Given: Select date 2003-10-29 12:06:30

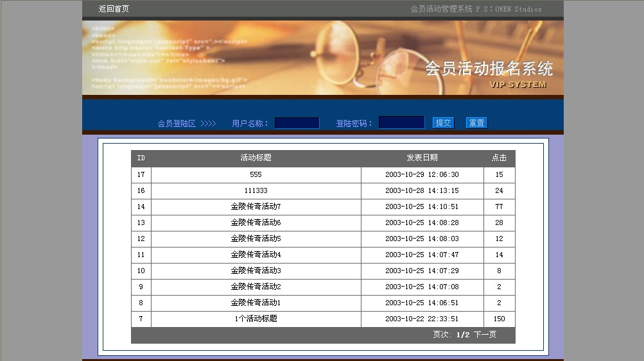Looking at the screenshot, I should click(422, 175).
